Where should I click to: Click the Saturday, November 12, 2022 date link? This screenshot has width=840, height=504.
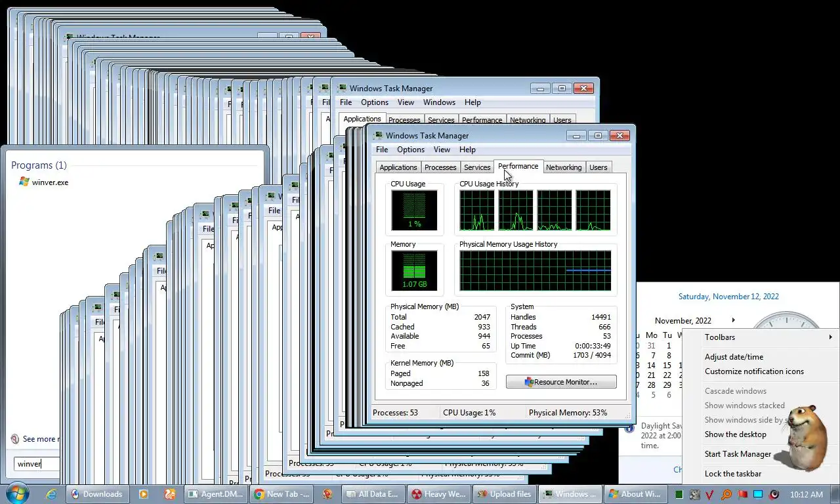pyautogui.click(x=728, y=297)
